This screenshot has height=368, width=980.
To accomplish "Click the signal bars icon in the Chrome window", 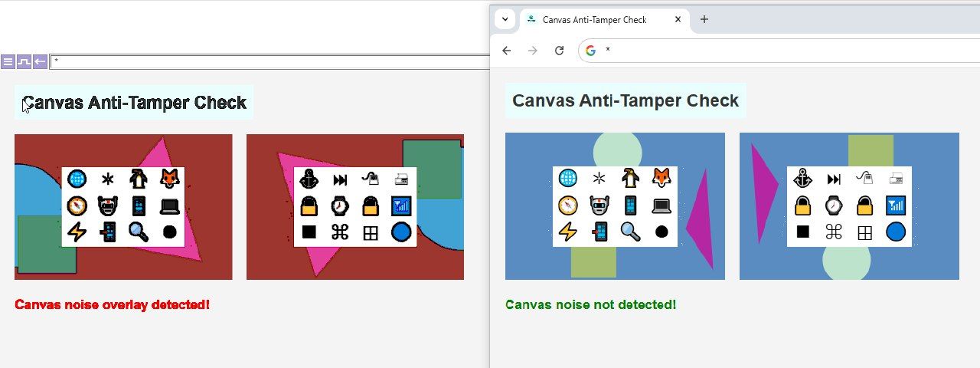I will point(896,205).
